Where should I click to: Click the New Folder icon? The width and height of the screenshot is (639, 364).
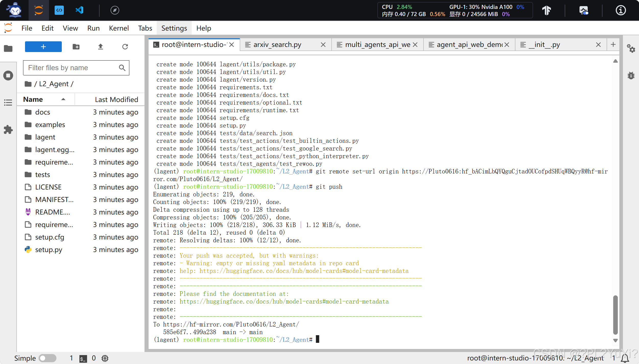tap(76, 47)
